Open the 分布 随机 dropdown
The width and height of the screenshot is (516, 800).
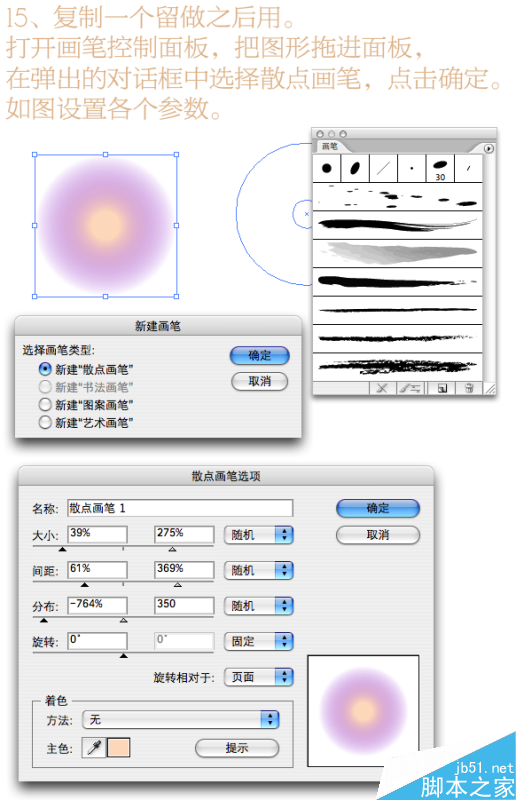[259, 606]
